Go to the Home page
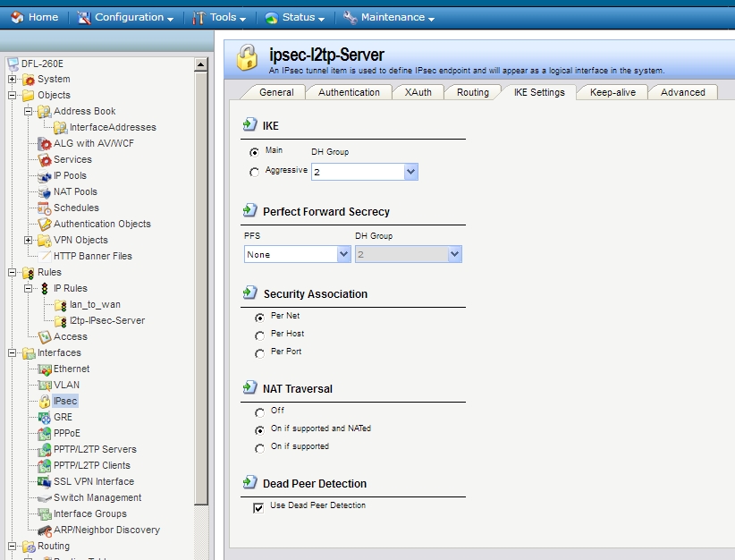 coord(34,17)
